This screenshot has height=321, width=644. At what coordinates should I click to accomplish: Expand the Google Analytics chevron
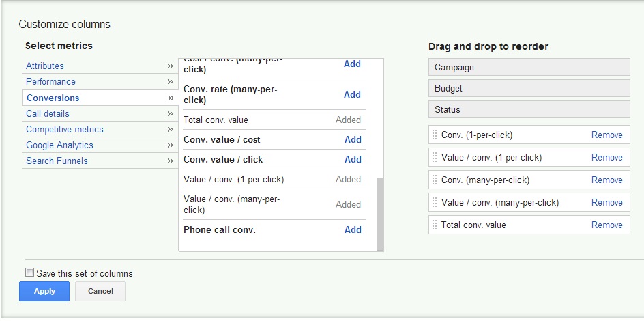(x=171, y=145)
